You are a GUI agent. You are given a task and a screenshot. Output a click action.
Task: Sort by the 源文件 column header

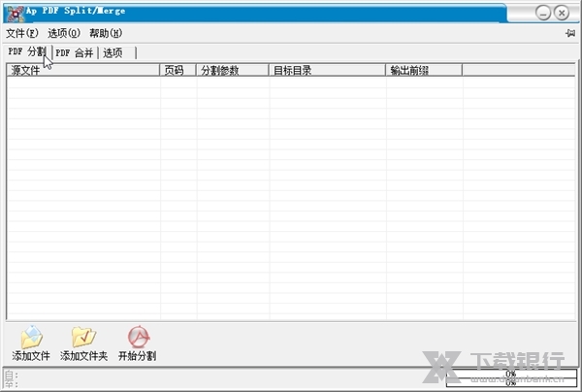click(82, 70)
